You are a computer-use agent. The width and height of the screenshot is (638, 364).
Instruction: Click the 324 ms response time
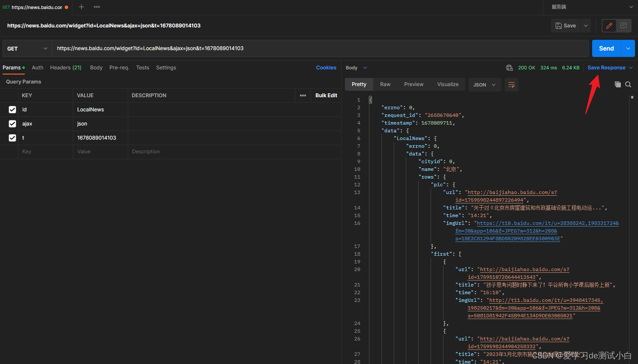(x=548, y=68)
